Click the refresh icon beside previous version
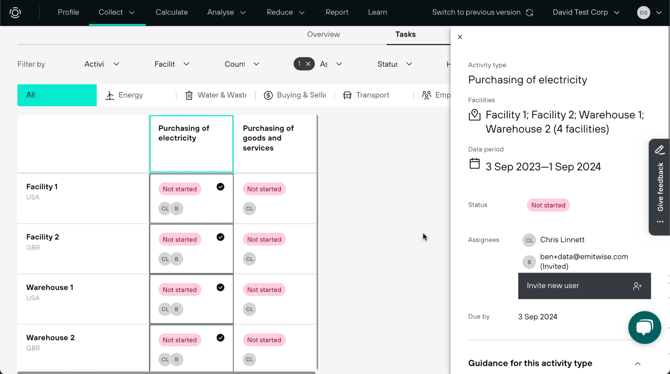This screenshot has width=670, height=374. click(529, 12)
